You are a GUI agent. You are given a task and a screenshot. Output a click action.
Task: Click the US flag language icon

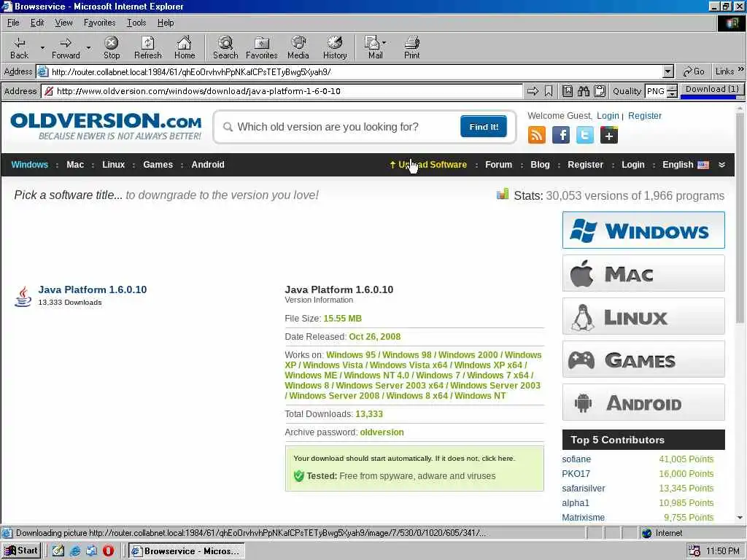click(703, 165)
